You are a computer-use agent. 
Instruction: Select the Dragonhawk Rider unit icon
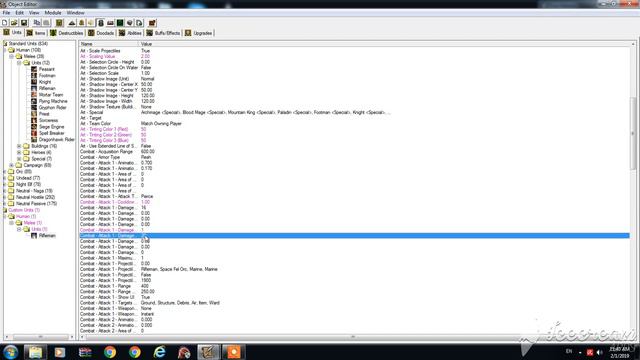(34, 140)
